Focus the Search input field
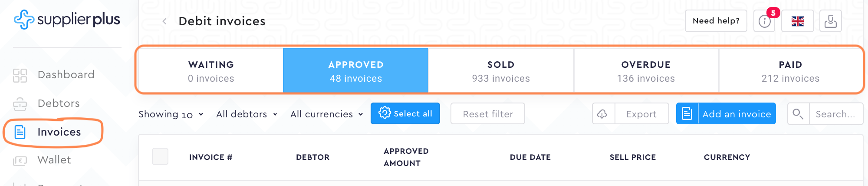Image resolution: width=868 pixels, height=186 pixels. [x=835, y=114]
